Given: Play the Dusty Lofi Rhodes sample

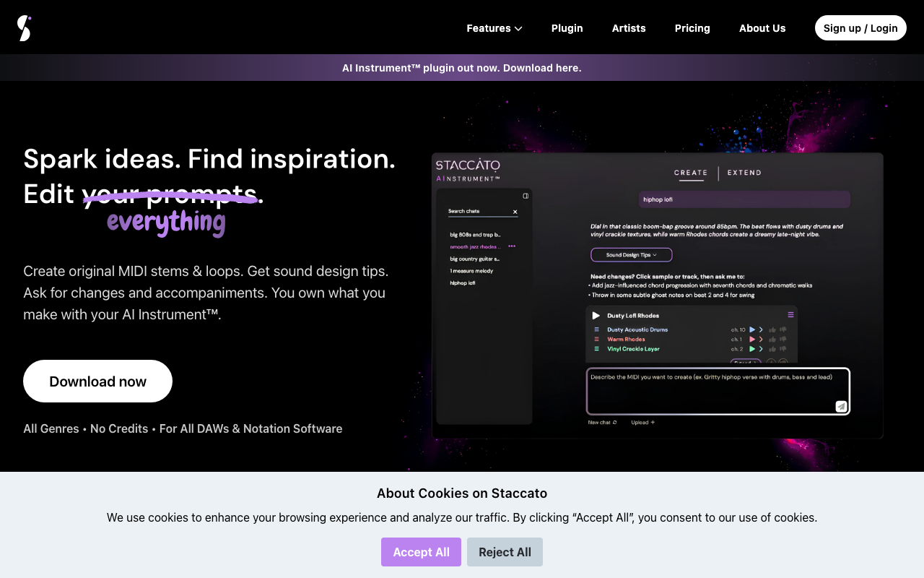Looking at the screenshot, I should click(596, 316).
